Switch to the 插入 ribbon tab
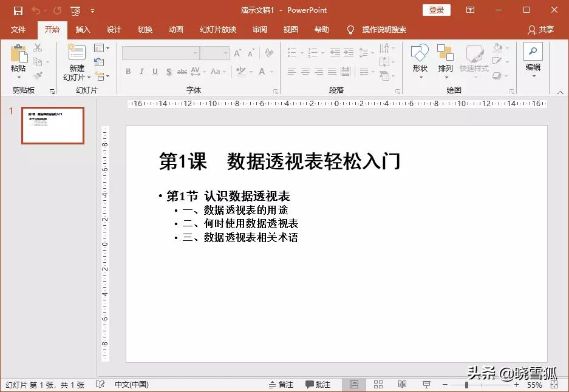 [x=84, y=29]
